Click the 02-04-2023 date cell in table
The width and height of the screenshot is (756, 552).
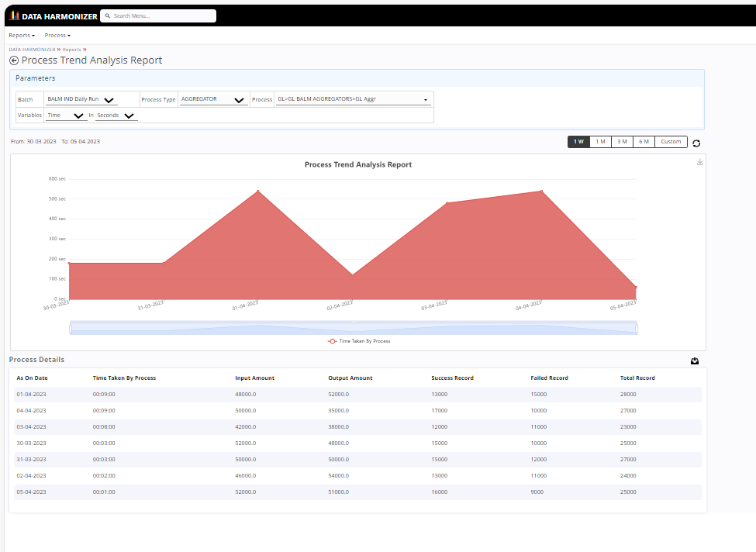click(x=31, y=475)
